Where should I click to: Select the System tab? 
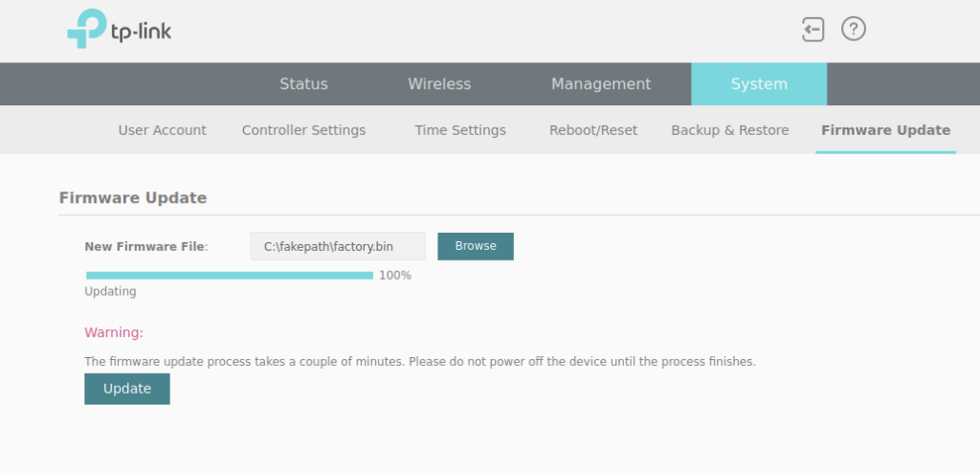(x=759, y=84)
